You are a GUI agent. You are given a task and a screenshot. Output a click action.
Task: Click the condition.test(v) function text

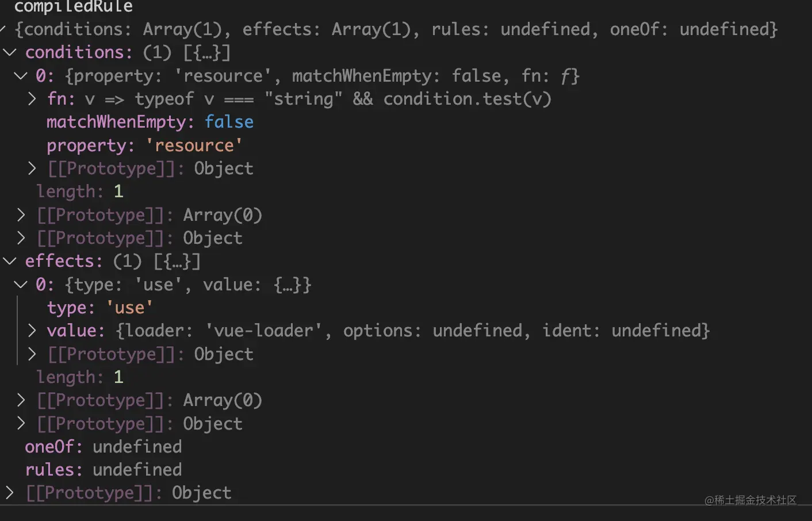click(x=467, y=99)
